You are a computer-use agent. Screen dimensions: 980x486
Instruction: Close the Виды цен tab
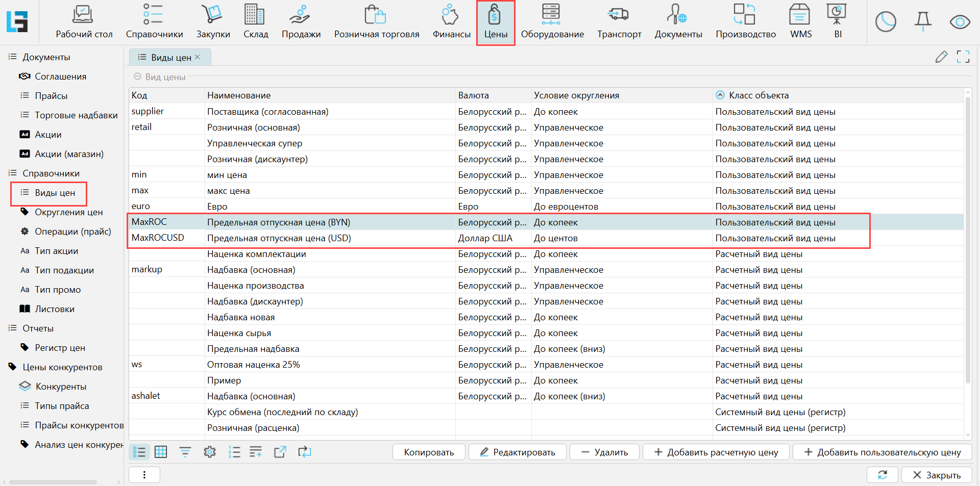coord(198,57)
